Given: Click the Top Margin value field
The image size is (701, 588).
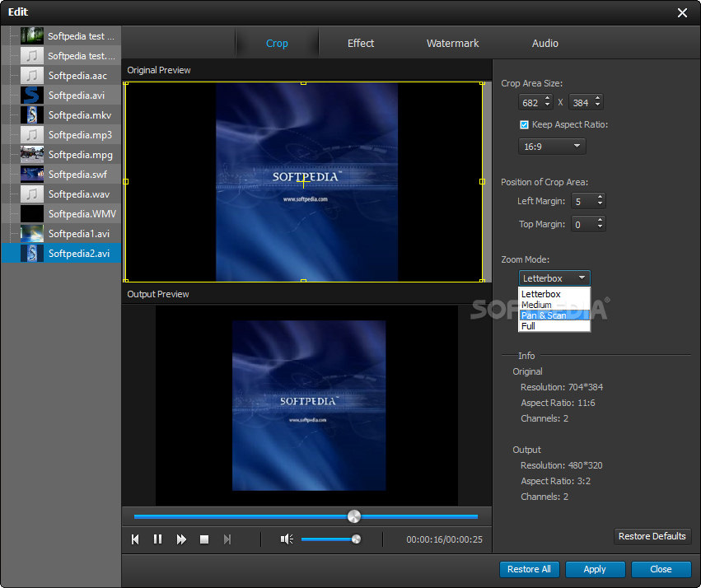Looking at the screenshot, I should [583, 224].
